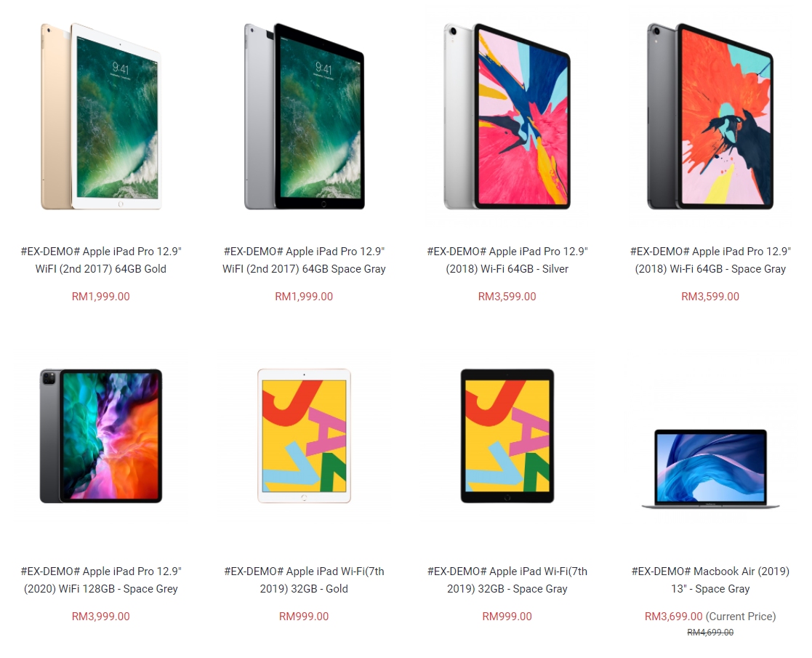Click the RM3,999.00 price of iPad Pro 2020

[101, 616]
